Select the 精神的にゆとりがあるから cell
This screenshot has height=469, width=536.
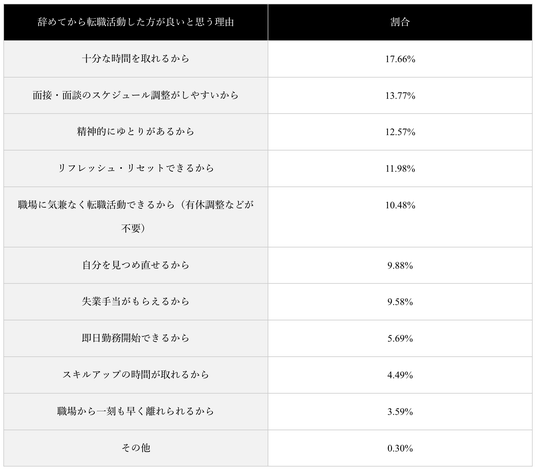[x=136, y=132]
